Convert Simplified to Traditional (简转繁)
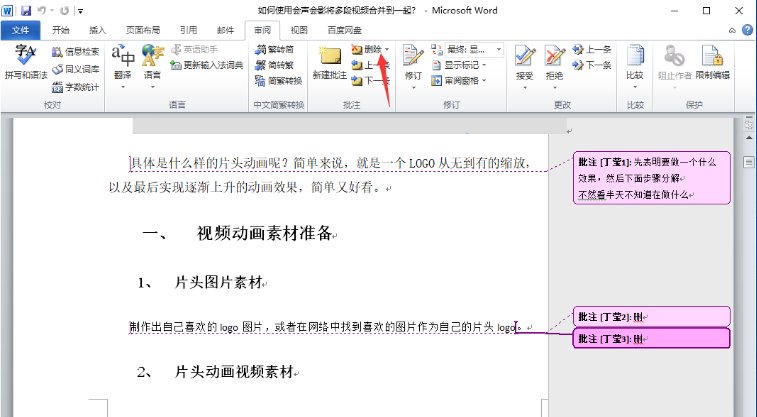 coord(275,65)
